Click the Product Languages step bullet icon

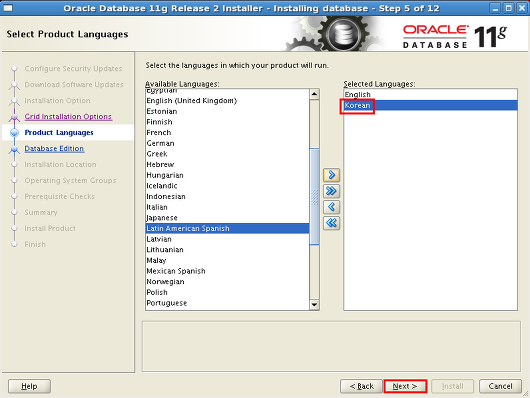point(14,133)
